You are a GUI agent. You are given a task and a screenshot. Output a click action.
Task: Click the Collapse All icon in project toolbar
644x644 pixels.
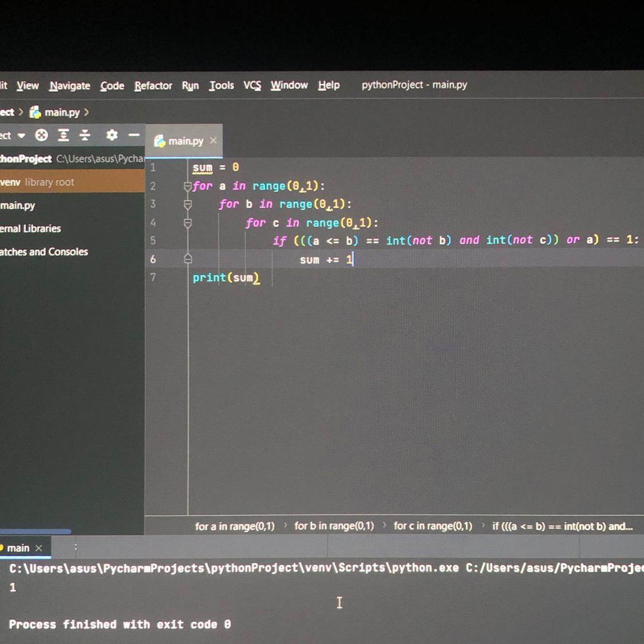coord(85,135)
